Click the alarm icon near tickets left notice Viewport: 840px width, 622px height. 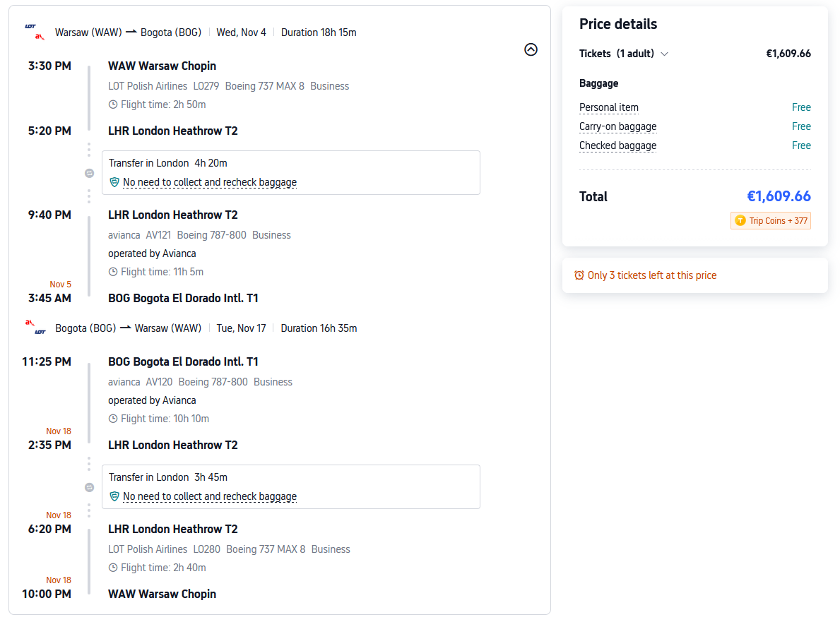pyautogui.click(x=579, y=275)
